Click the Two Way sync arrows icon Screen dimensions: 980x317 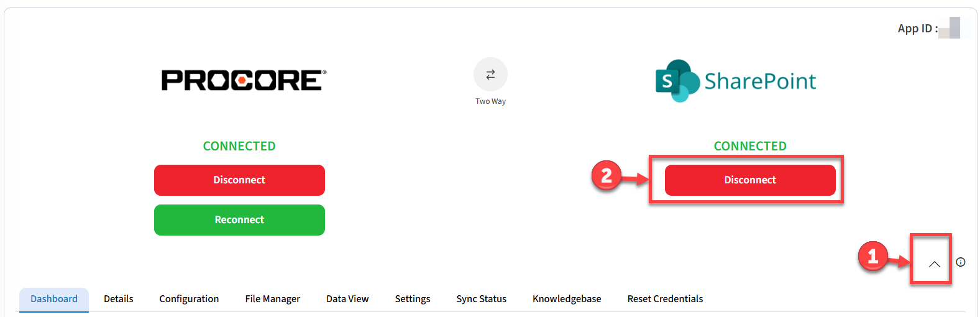tap(490, 75)
